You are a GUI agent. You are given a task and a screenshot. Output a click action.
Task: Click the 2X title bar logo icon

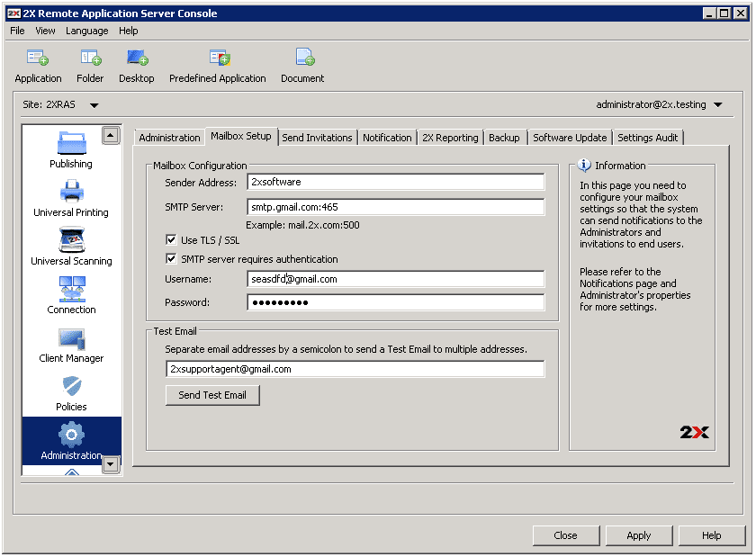14,13
